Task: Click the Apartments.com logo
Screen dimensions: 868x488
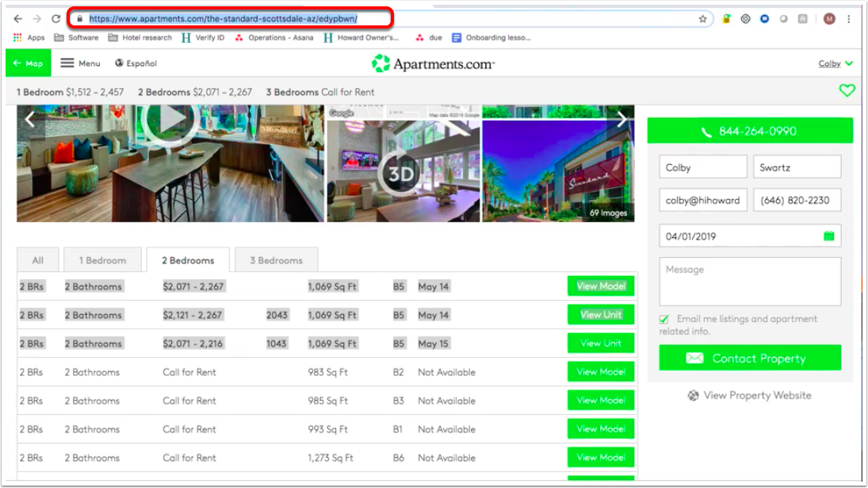Action: pos(433,63)
